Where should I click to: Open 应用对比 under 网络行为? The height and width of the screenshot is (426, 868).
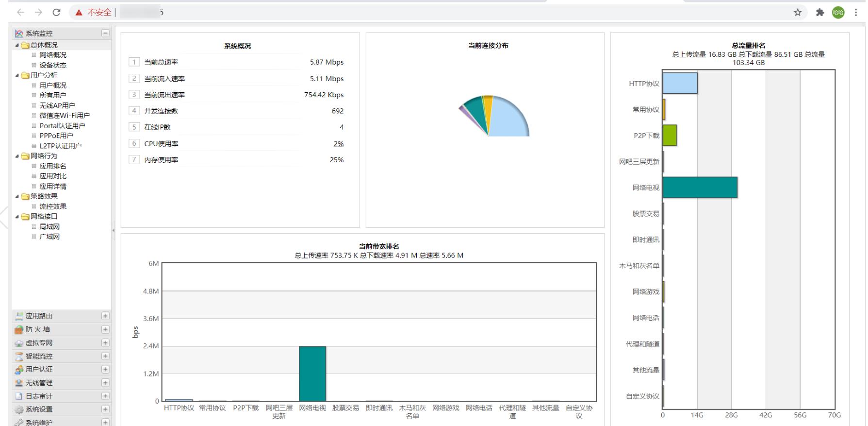[x=53, y=176]
